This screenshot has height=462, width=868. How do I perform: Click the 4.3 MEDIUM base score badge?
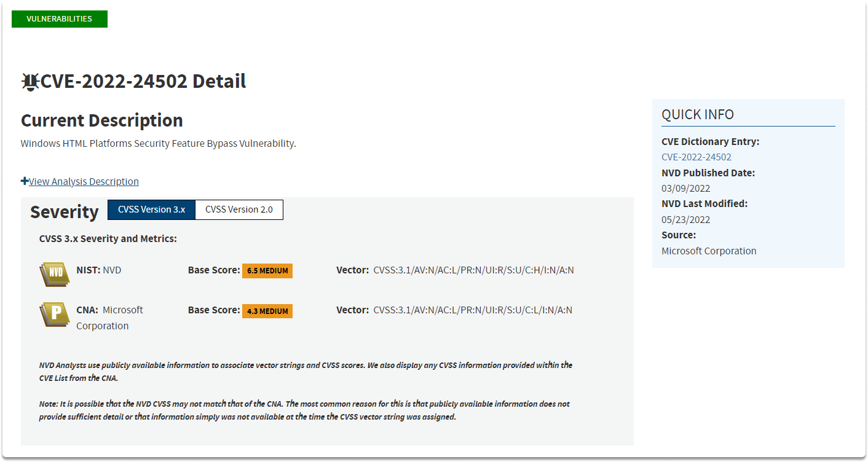point(267,311)
